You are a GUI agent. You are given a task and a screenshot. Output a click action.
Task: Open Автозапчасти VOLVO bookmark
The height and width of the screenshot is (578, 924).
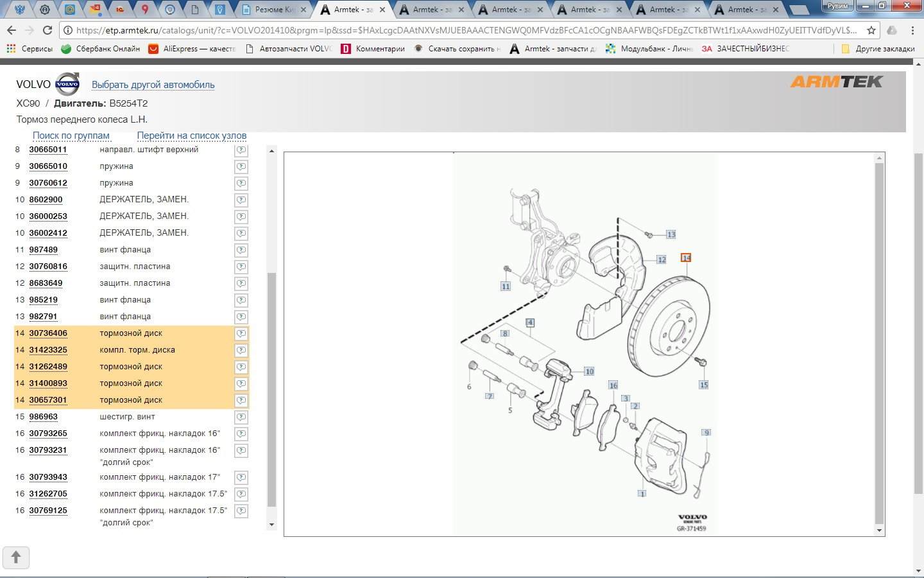click(289, 49)
